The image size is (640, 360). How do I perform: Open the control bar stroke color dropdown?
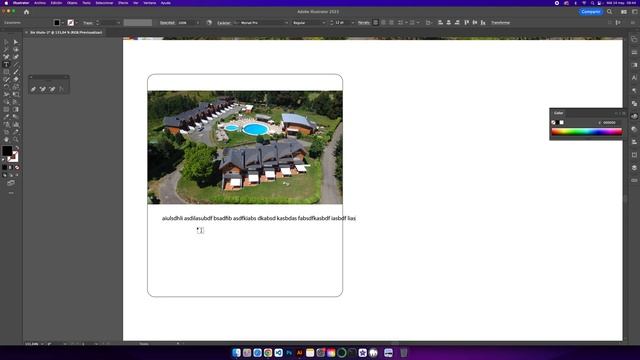[x=76, y=23]
